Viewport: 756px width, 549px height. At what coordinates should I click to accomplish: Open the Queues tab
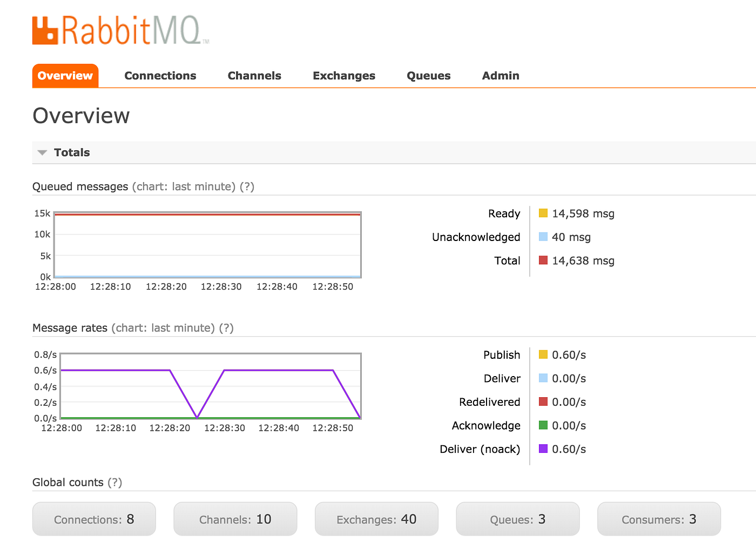point(428,76)
